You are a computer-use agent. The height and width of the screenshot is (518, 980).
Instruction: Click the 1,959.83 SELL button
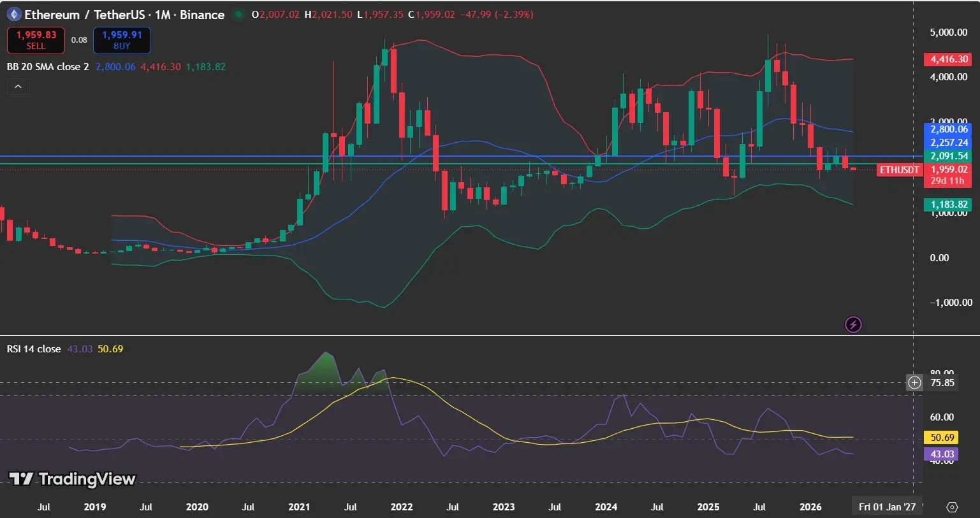pyautogui.click(x=36, y=40)
